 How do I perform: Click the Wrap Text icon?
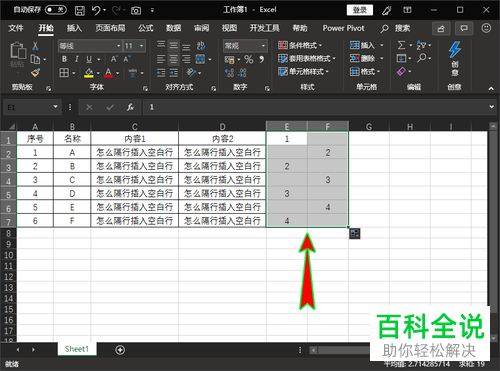(201, 46)
